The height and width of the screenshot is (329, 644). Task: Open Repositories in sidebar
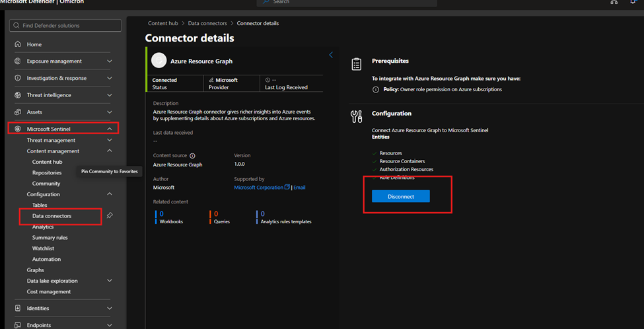pos(47,173)
